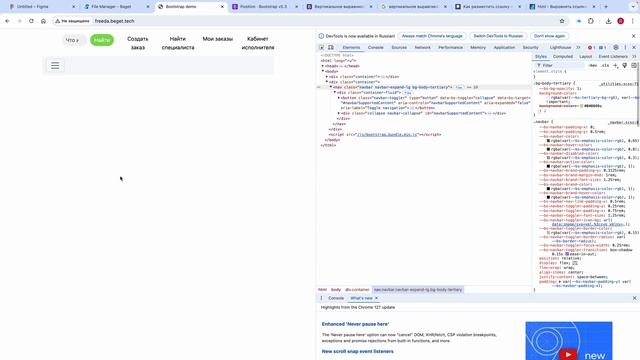Image resolution: width=640 pixels, height=360 pixels.
Task: Open Enhanced 'Never pause here' link
Action: tap(355, 324)
